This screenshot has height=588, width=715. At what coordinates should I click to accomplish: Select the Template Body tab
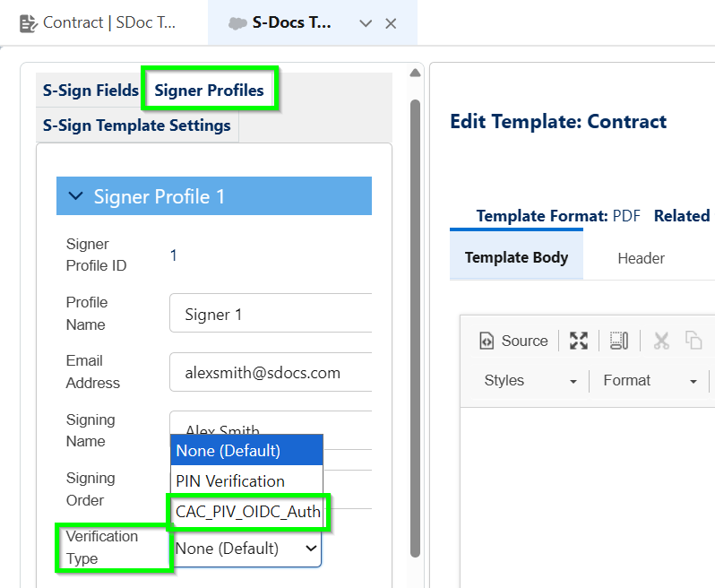point(516,258)
